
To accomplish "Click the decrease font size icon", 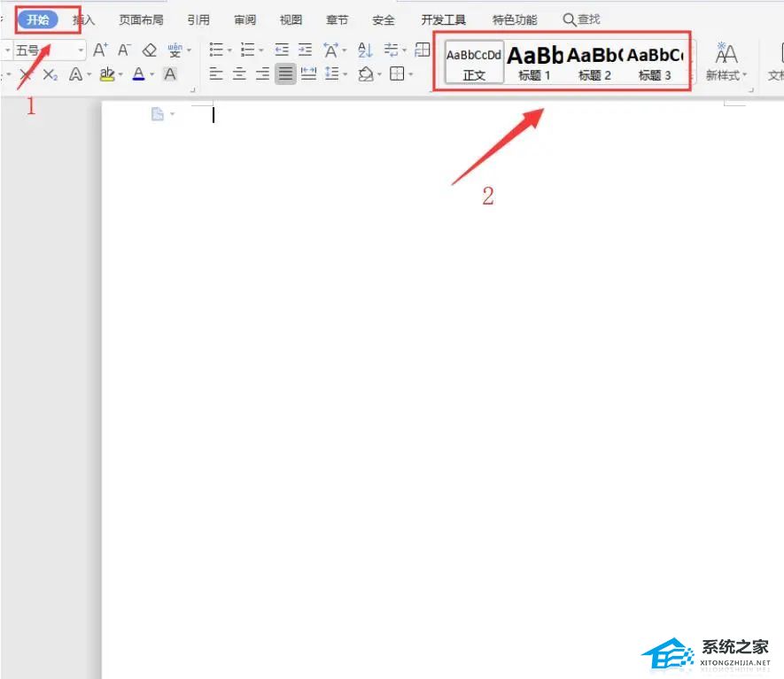I will coord(124,50).
